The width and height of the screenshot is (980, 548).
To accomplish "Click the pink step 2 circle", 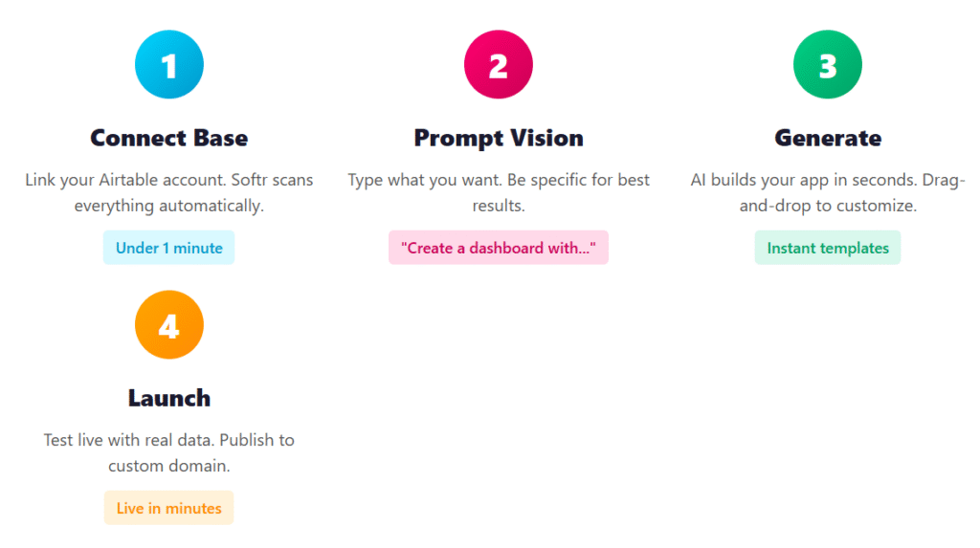I will [499, 65].
